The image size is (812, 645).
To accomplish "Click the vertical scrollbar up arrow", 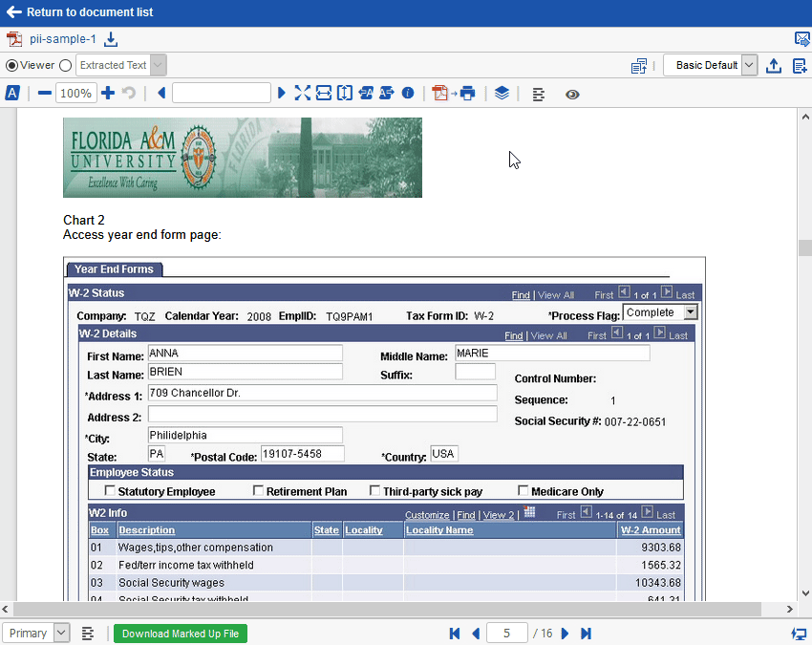I will click(805, 118).
